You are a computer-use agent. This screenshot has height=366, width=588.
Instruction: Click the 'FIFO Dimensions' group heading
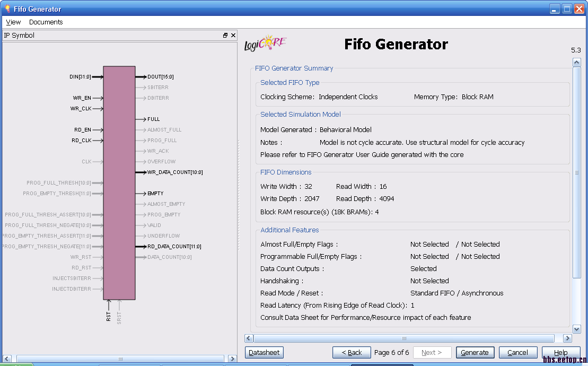[x=286, y=172]
